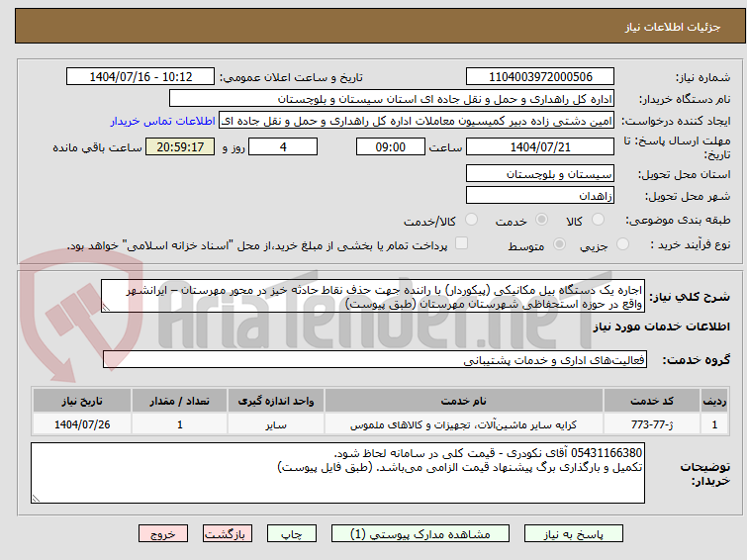The image size is (747, 560).
Task: Click the remaining time 20:59:17 field
Action: [180, 146]
